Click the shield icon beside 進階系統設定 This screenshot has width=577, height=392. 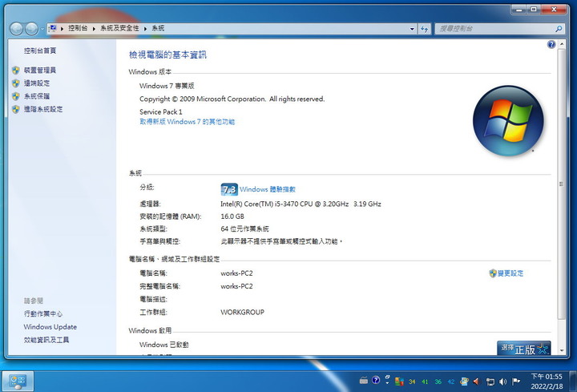click(15, 109)
